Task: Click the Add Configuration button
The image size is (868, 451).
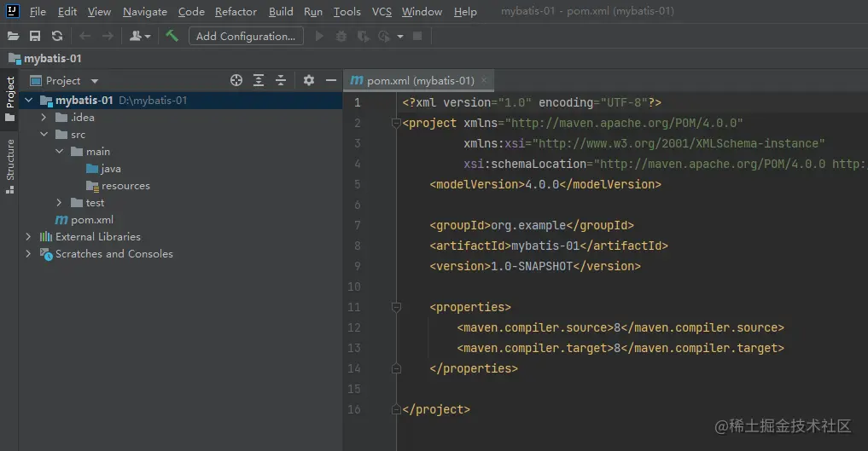Action: coord(246,37)
